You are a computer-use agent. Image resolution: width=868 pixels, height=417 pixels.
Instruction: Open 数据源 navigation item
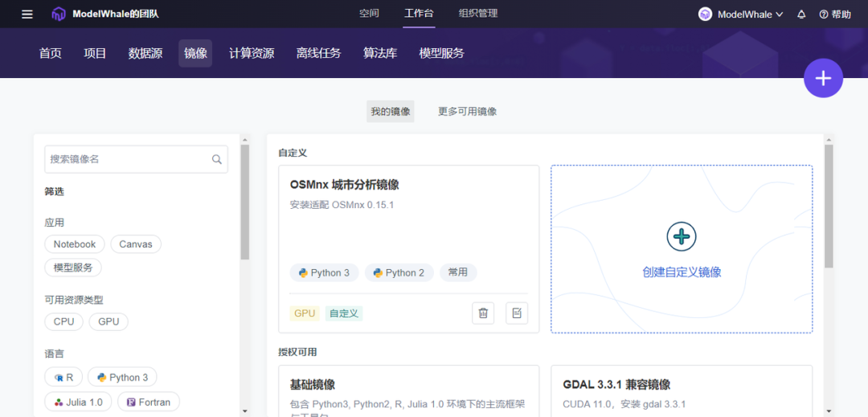[145, 54]
